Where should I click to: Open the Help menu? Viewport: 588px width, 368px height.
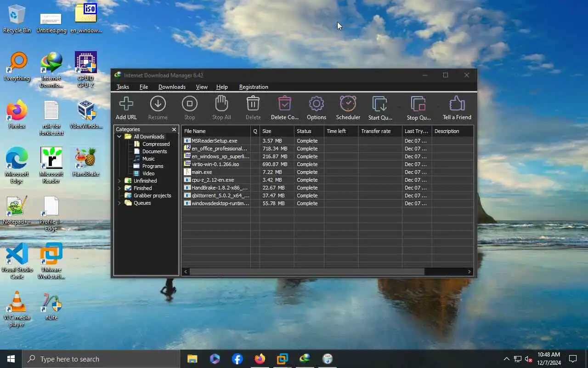pos(222,87)
